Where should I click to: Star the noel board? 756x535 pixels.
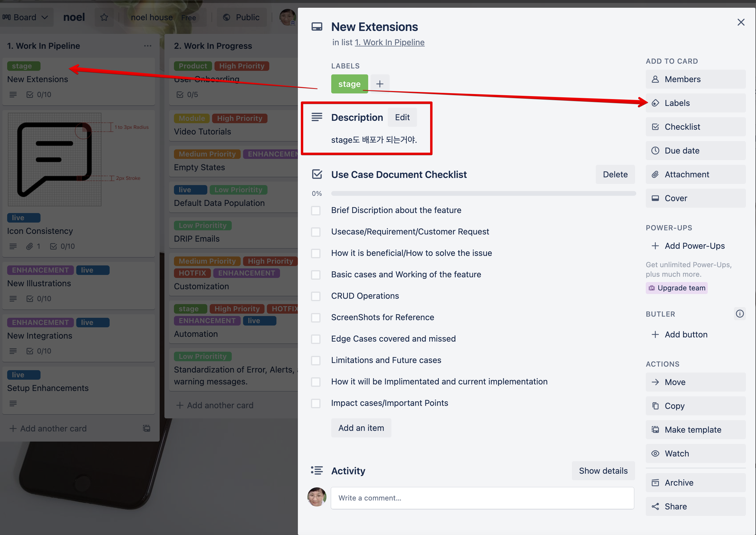click(x=104, y=17)
